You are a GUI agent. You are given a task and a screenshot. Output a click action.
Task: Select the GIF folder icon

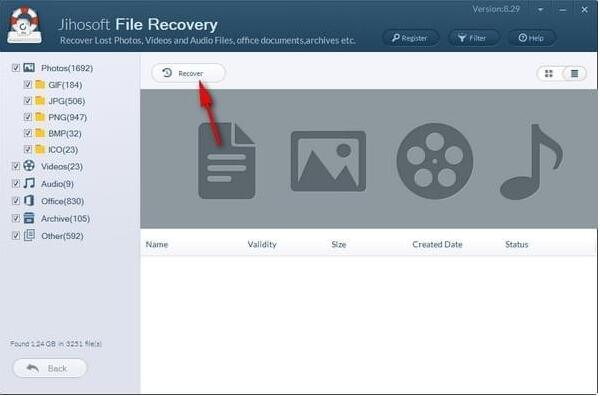40,84
